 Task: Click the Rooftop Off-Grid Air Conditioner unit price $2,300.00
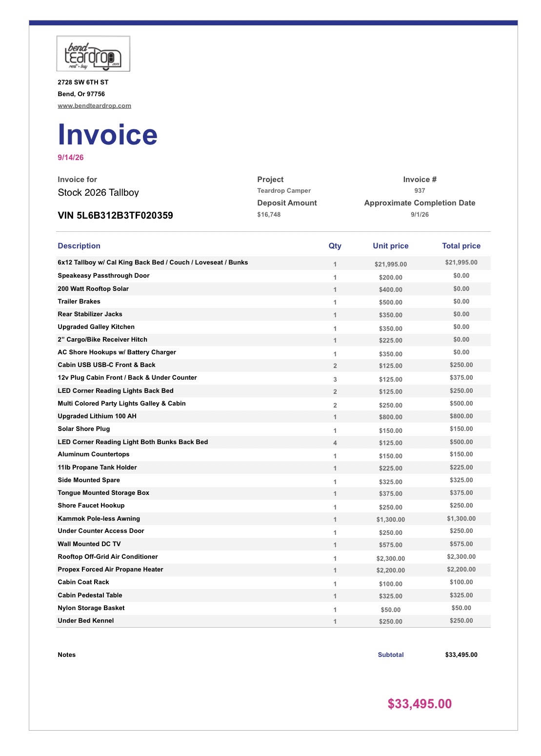click(x=391, y=558)
